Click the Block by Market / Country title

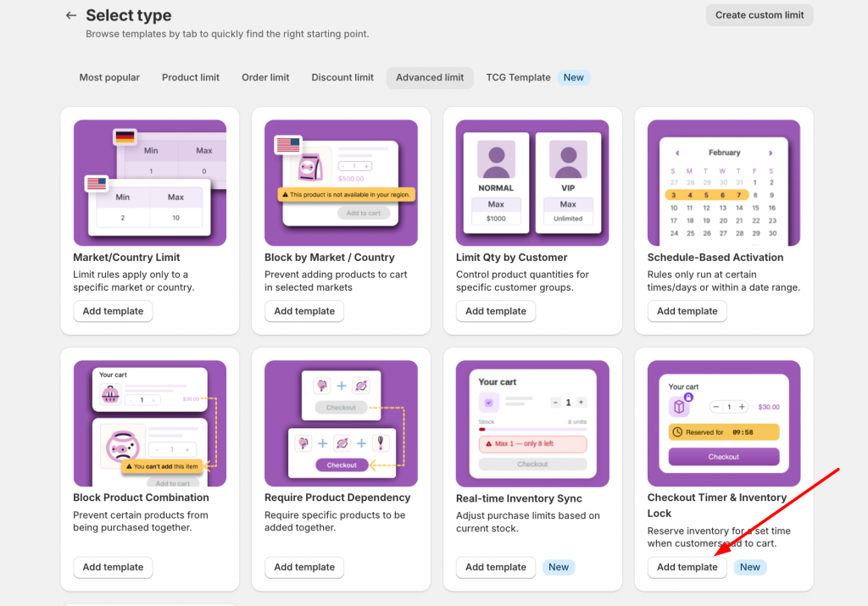pos(330,258)
